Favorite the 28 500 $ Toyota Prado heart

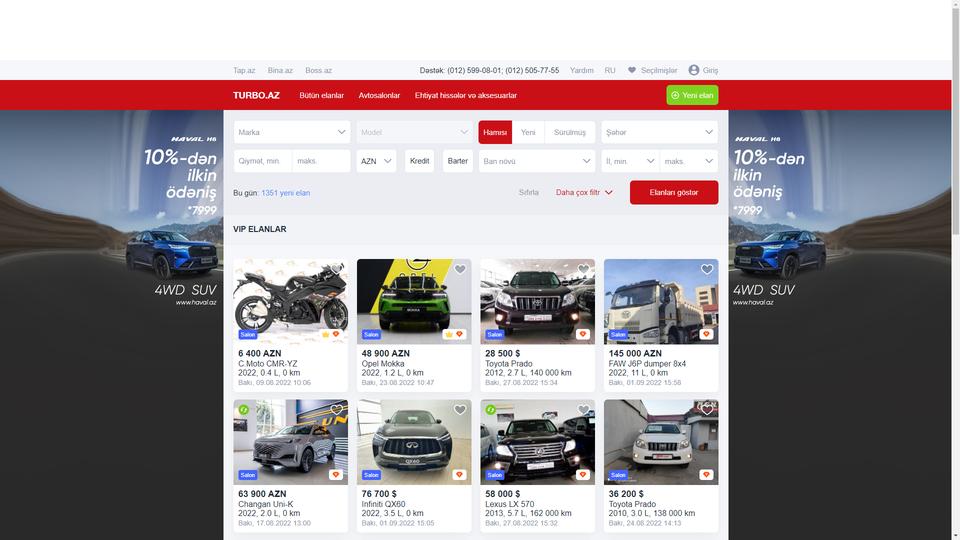pyautogui.click(x=583, y=269)
